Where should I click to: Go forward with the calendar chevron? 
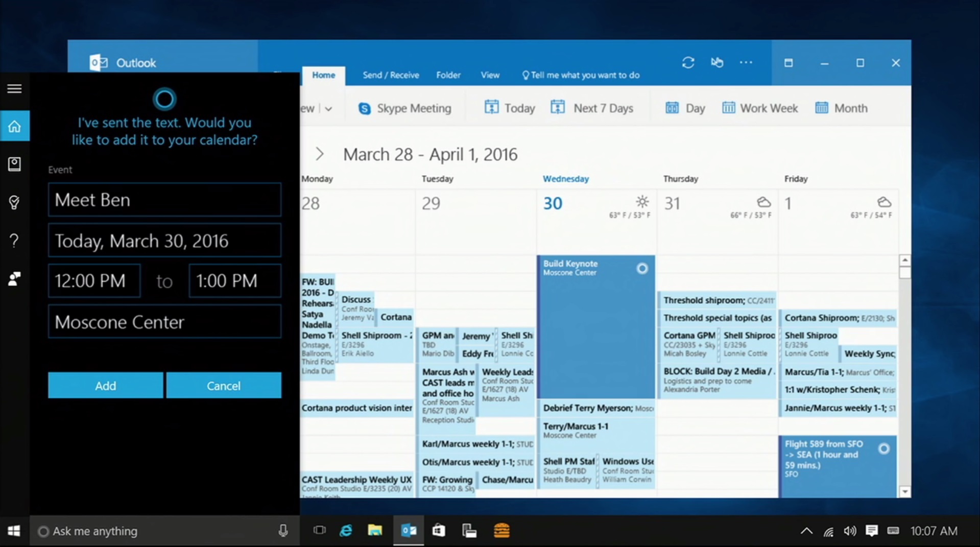[320, 154]
